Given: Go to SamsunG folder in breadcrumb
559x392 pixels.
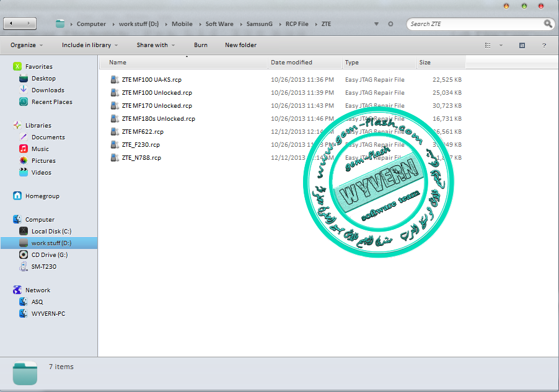Looking at the screenshot, I should [x=260, y=24].
